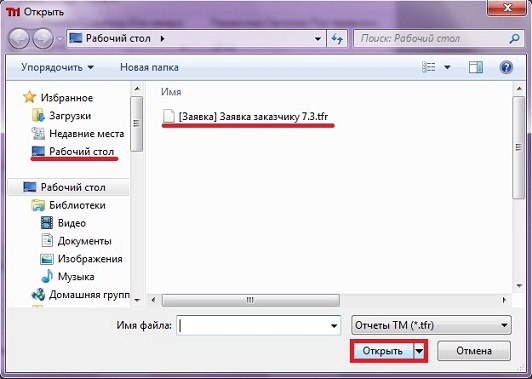Close the Открыть dialog window
This screenshot has width=532, height=379.
coord(507,7)
